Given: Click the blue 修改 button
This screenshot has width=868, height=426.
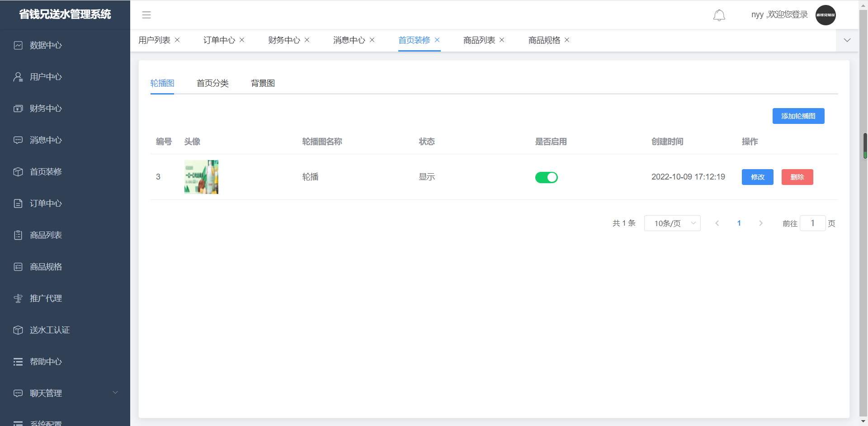Looking at the screenshot, I should (757, 177).
